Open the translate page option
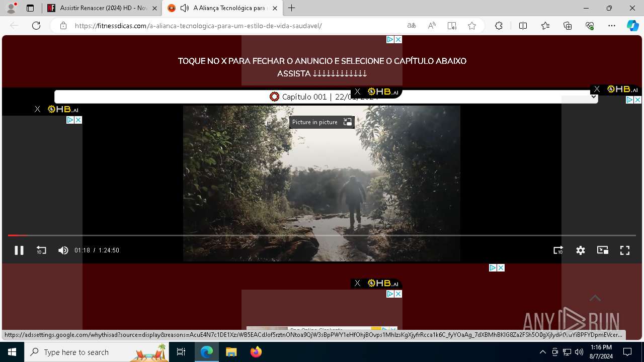Viewport: 644px width, 362px height. pyautogui.click(x=412, y=26)
